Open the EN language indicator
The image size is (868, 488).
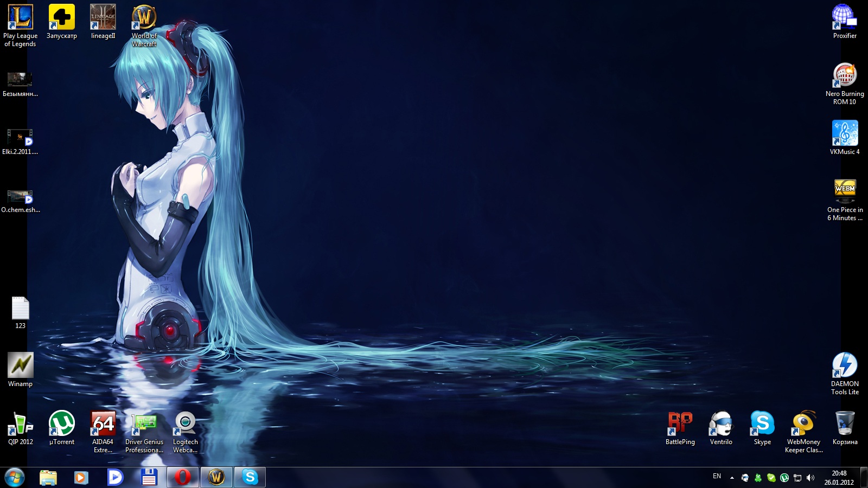point(717,476)
